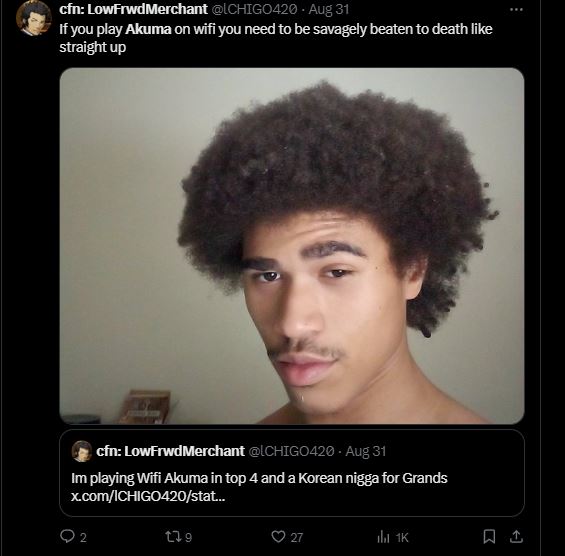Open the quoted post about Wifi Akuma

point(292,473)
